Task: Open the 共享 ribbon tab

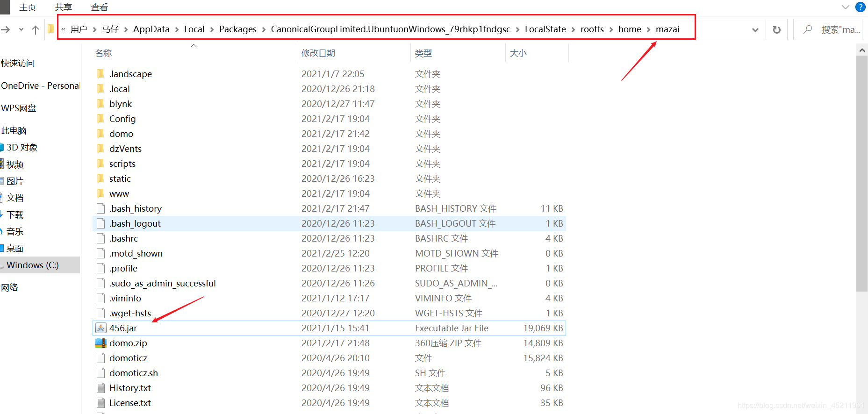Action: pyautogui.click(x=64, y=7)
